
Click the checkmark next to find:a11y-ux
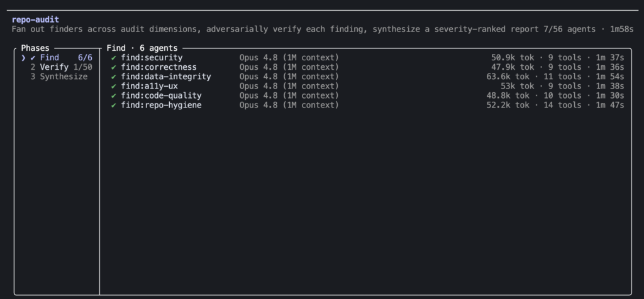coord(114,86)
